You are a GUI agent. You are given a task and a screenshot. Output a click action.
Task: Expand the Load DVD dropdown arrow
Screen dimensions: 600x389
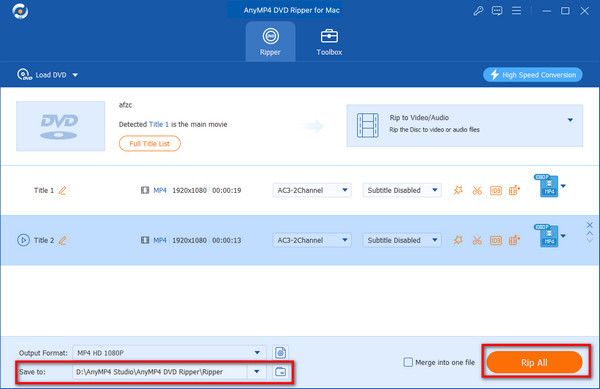coord(75,75)
